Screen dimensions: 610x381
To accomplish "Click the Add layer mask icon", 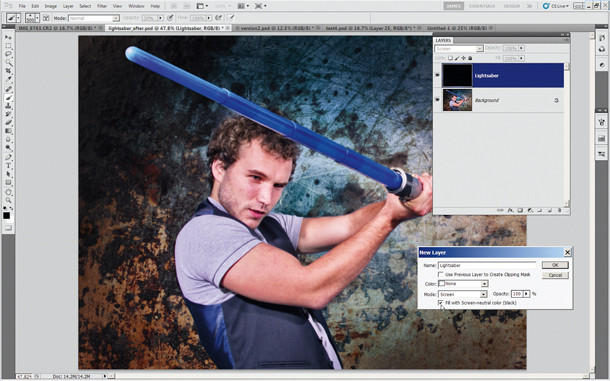I will 520,211.
